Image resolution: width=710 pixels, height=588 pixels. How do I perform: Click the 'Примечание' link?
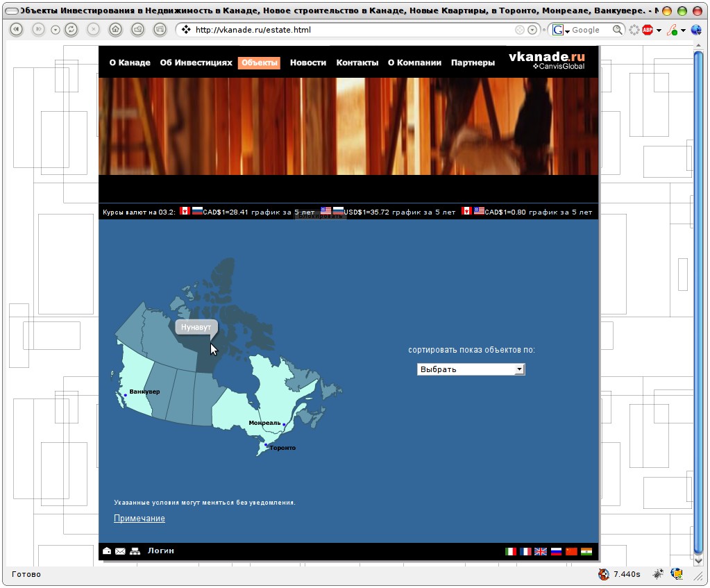click(x=140, y=519)
